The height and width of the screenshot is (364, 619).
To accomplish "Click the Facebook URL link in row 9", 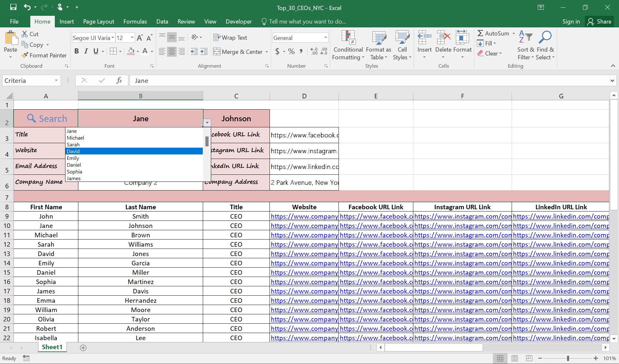I will pyautogui.click(x=376, y=216).
